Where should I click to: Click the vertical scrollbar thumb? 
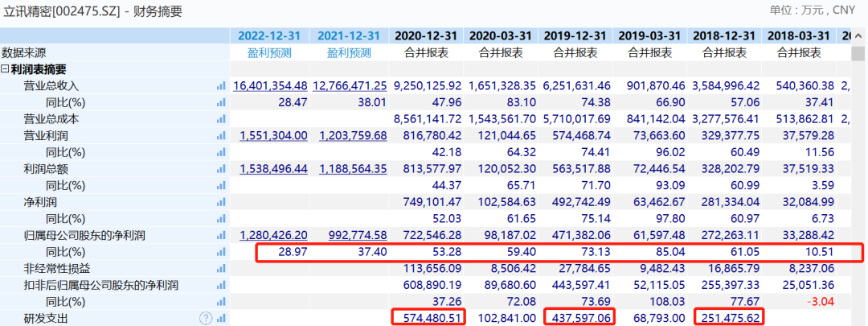pos(858,53)
